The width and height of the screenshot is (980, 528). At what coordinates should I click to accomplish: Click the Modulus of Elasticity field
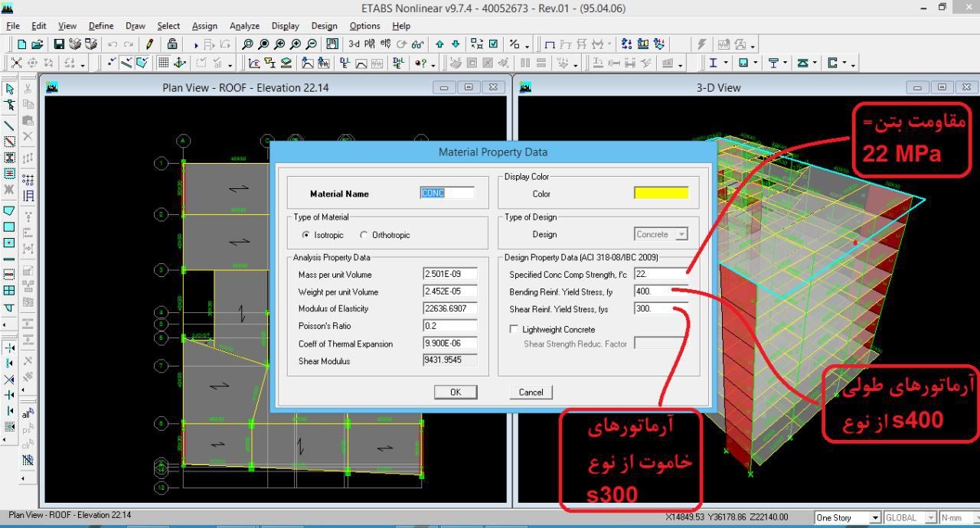click(x=450, y=308)
